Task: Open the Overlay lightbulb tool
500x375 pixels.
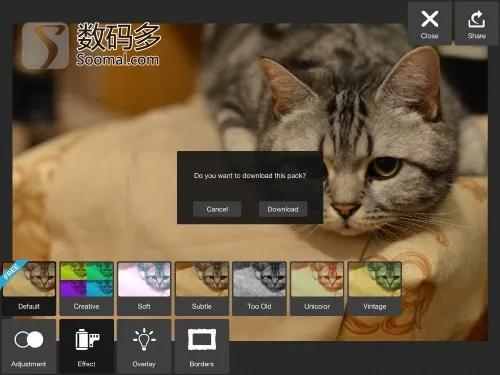Action: 144,347
